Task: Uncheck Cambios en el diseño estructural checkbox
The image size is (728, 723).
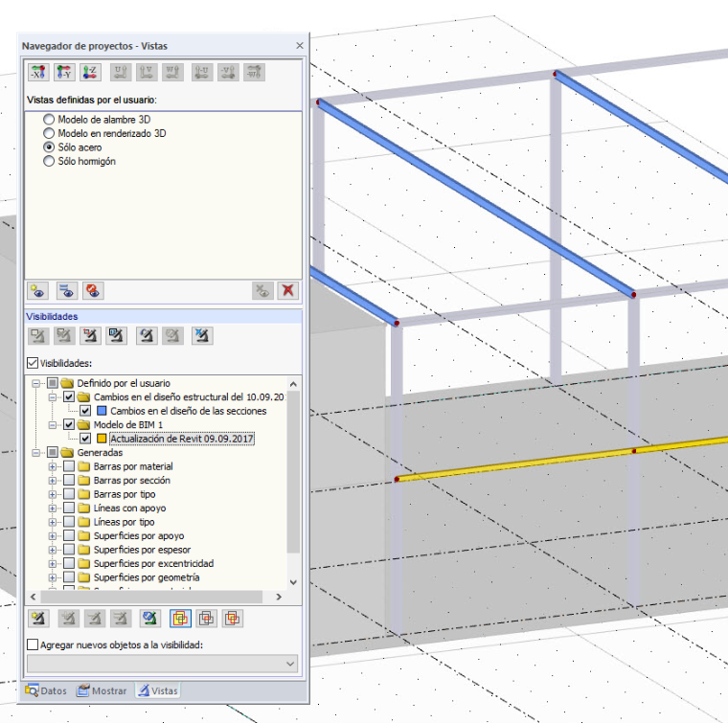Action: click(69, 396)
